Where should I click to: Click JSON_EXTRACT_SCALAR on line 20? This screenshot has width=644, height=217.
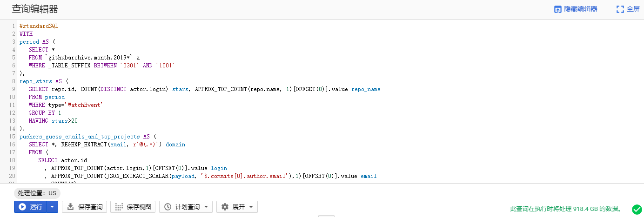138,176
